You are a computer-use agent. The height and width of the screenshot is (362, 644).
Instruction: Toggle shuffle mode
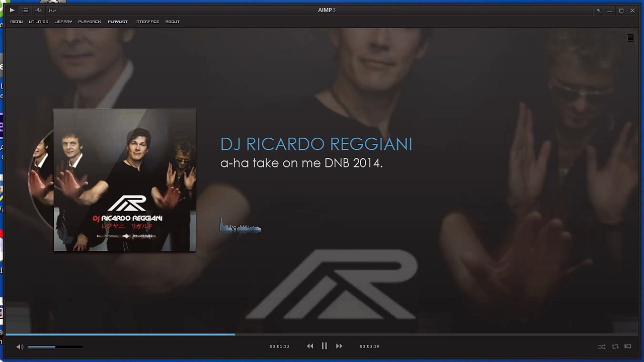tap(602, 346)
